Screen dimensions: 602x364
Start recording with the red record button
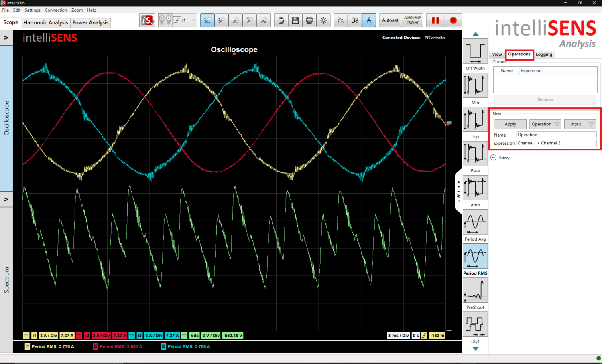pos(454,20)
